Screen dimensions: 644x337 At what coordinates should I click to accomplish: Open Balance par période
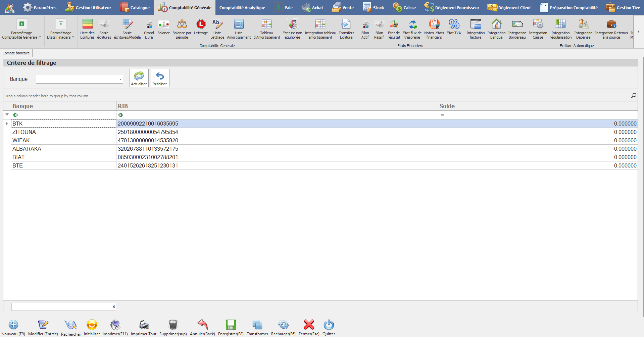(182, 29)
